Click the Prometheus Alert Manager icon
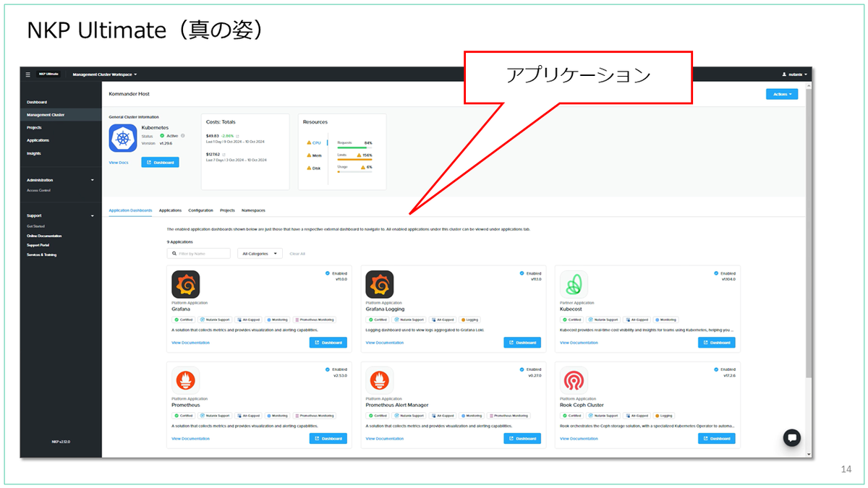868x488 pixels. point(380,380)
